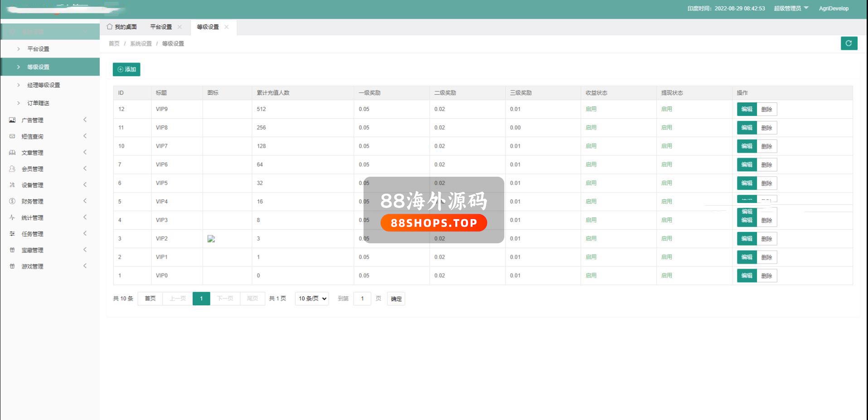Click the home icon in 我的桌面 tab
This screenshot has width=868, height=420.
click(110, 27)
